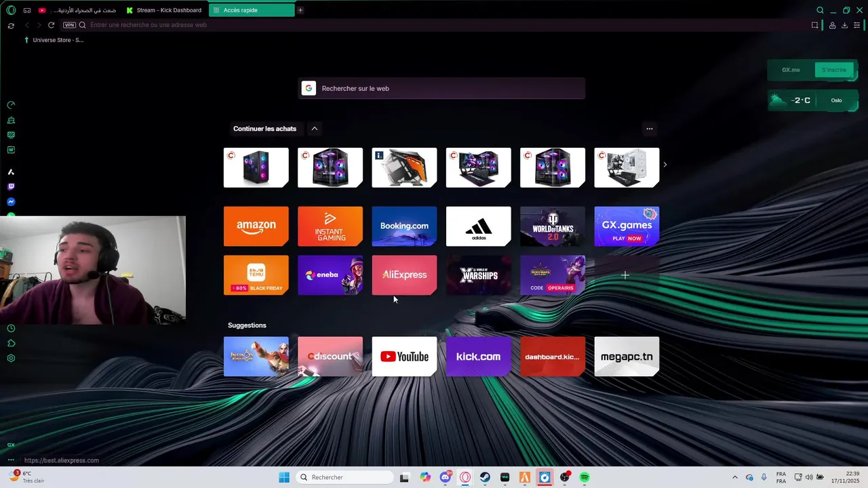
Task: Open Easy Setup sliders icon
Action: (857, 25)
